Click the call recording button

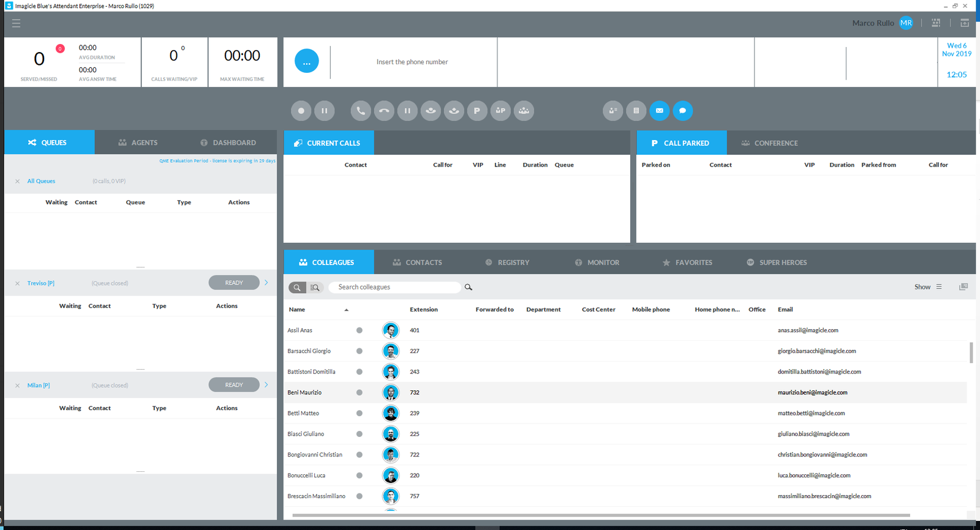click(301, 111)
